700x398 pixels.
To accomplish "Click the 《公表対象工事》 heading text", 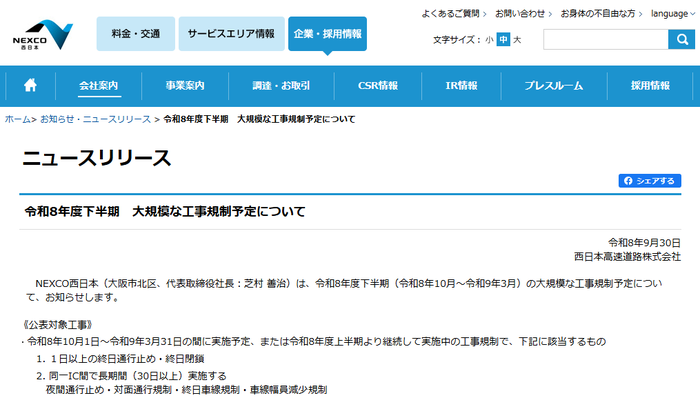I will 58,325.
